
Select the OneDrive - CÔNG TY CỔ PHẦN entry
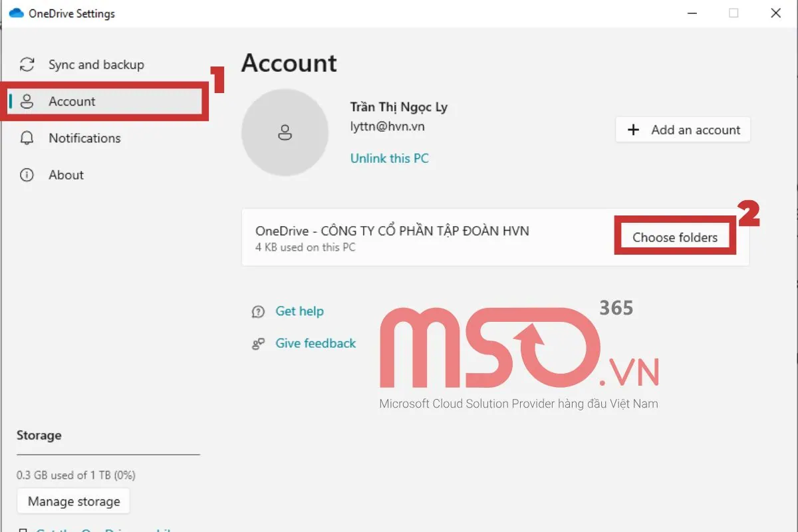392,231
